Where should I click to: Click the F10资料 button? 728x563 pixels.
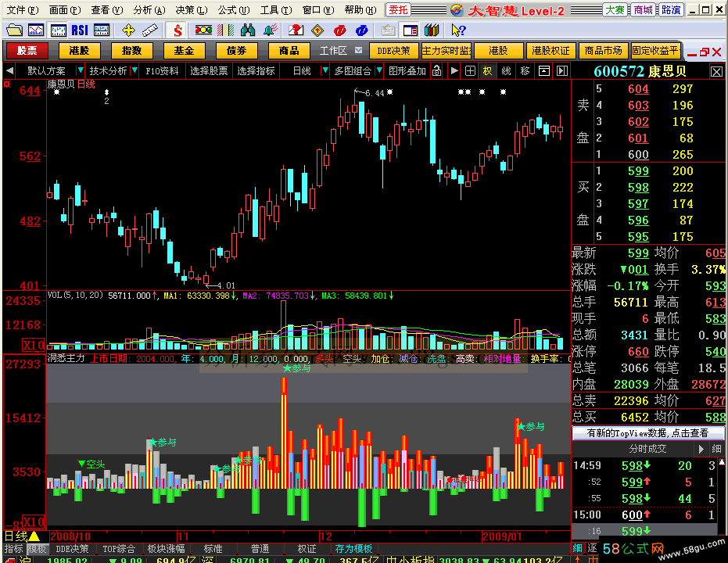[162, 71]
